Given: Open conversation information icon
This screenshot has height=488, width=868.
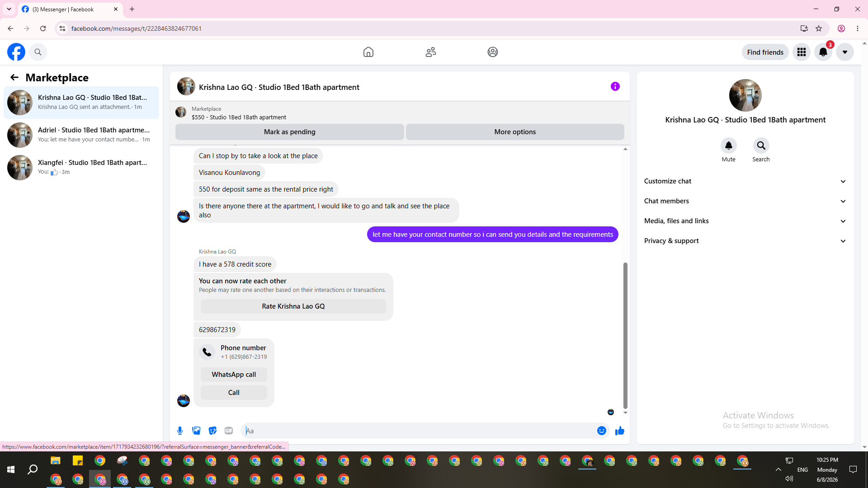Looking at the screenshot, I should [615, 86].
